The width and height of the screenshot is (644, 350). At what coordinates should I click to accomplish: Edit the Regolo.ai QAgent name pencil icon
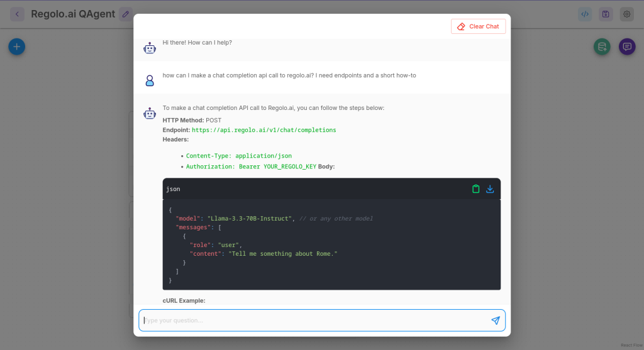(126, 14)
